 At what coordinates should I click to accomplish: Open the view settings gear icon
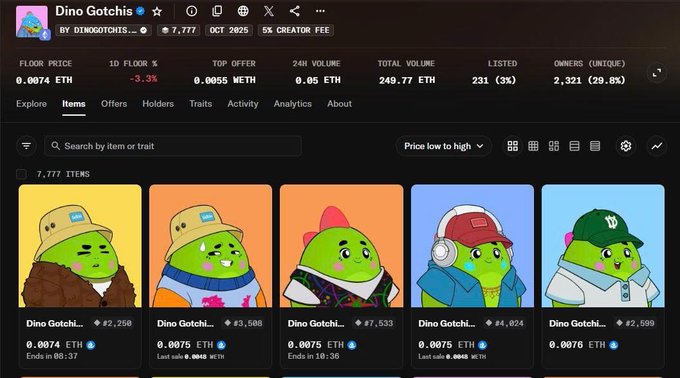click(625, 146)
